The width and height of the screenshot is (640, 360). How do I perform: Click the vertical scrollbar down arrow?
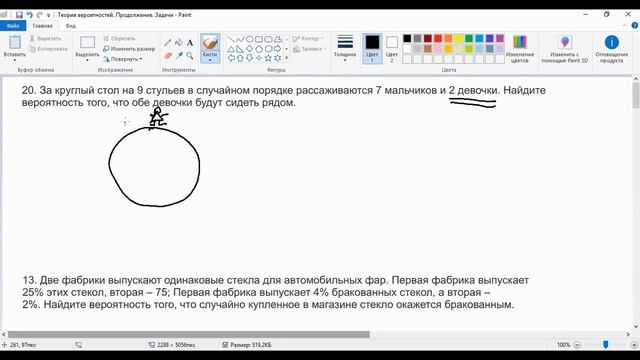click(636, 327)
